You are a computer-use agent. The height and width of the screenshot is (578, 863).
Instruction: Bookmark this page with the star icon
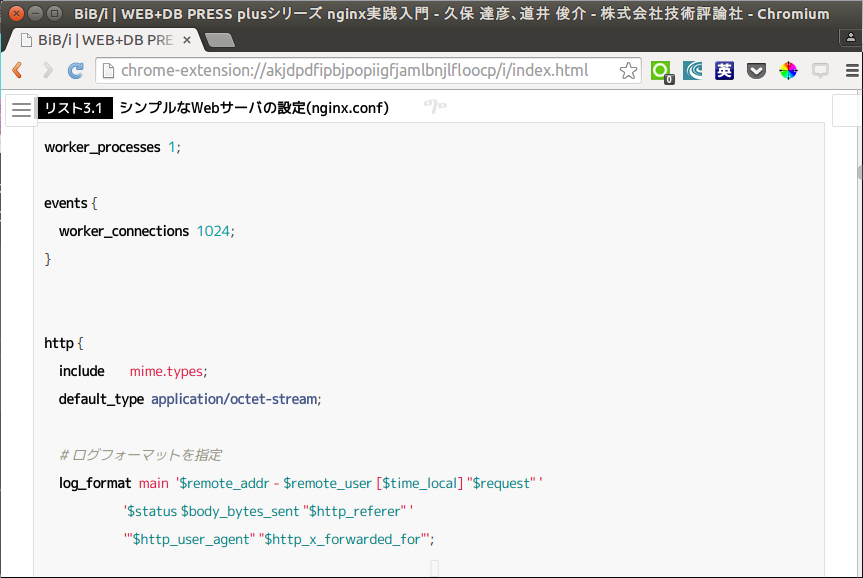628,70
